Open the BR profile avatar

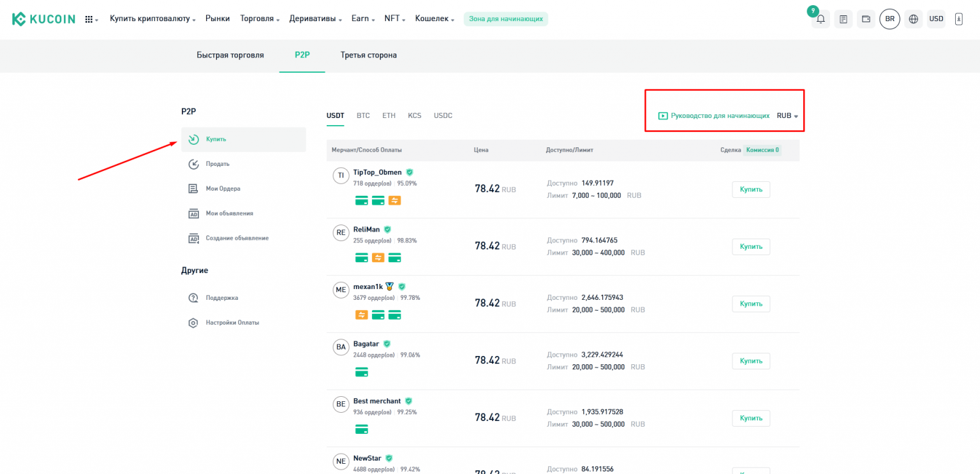[889, 19]
